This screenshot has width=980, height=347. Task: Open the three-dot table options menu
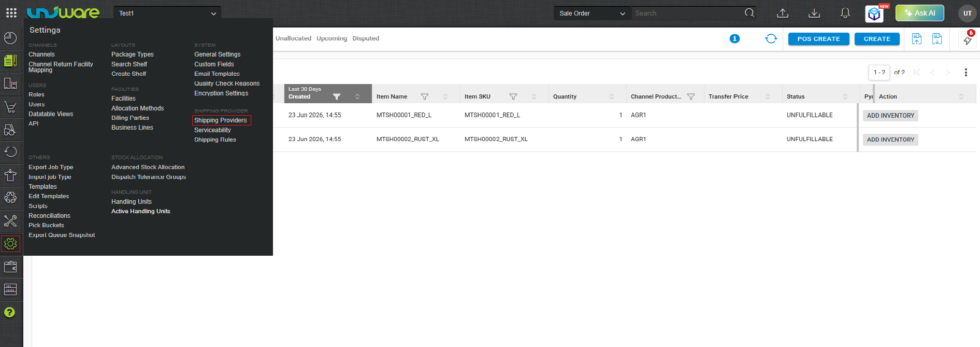coord(966,73)
